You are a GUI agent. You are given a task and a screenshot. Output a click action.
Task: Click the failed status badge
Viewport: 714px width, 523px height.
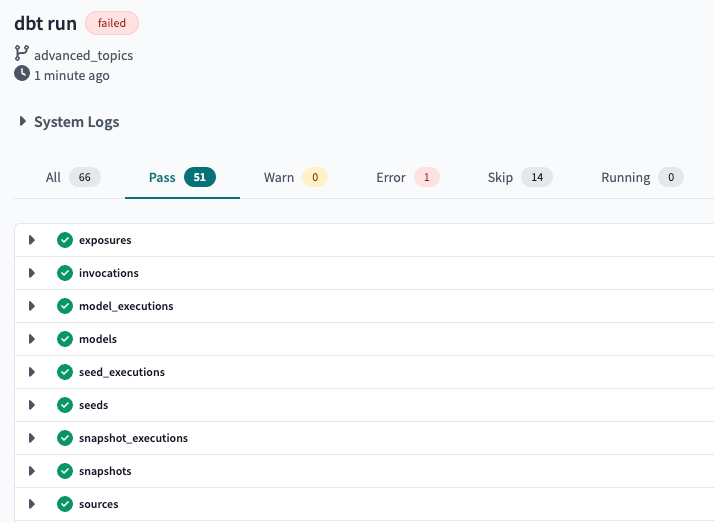coord(112,23)
